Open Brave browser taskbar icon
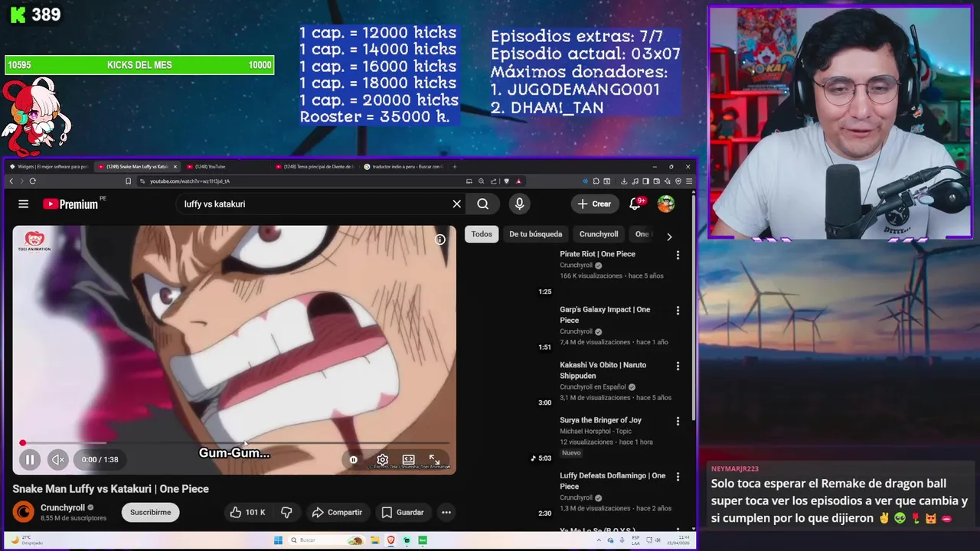The height and width of the screenshot is (551, 980). click(x=392, y=540)
